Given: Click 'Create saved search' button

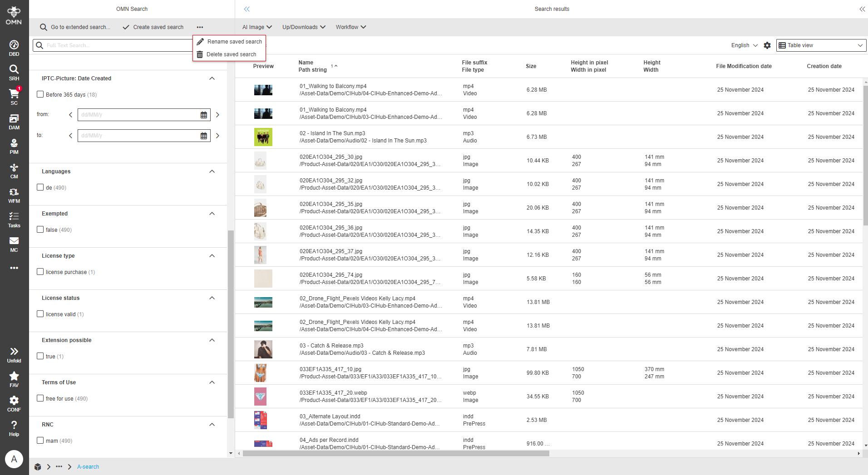Looking at the screenshot, I should pyautogui.click(x=153, y=27).
